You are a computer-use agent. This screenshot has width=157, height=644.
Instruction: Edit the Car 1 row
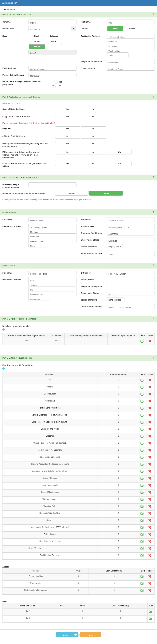coord(151,611)
